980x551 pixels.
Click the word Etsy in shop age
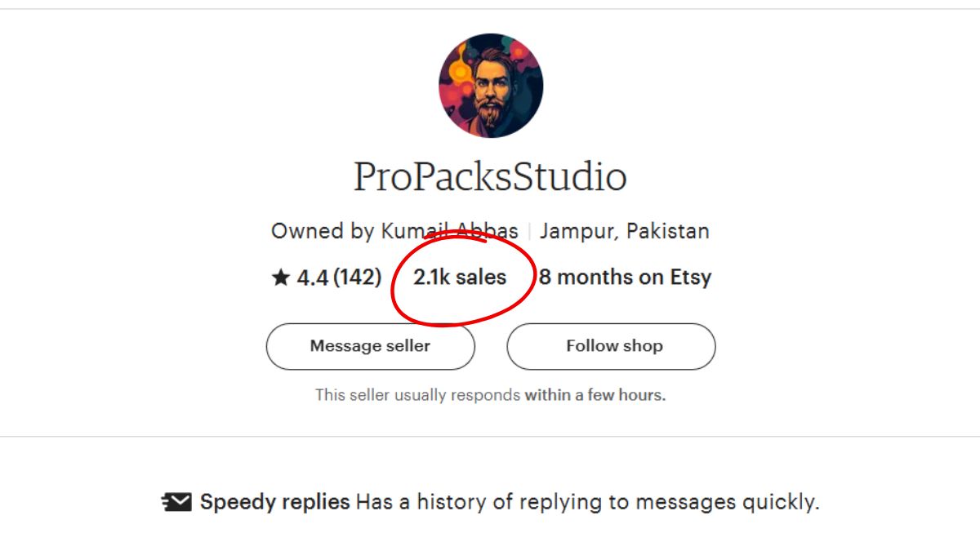click(x=691, y=278)
